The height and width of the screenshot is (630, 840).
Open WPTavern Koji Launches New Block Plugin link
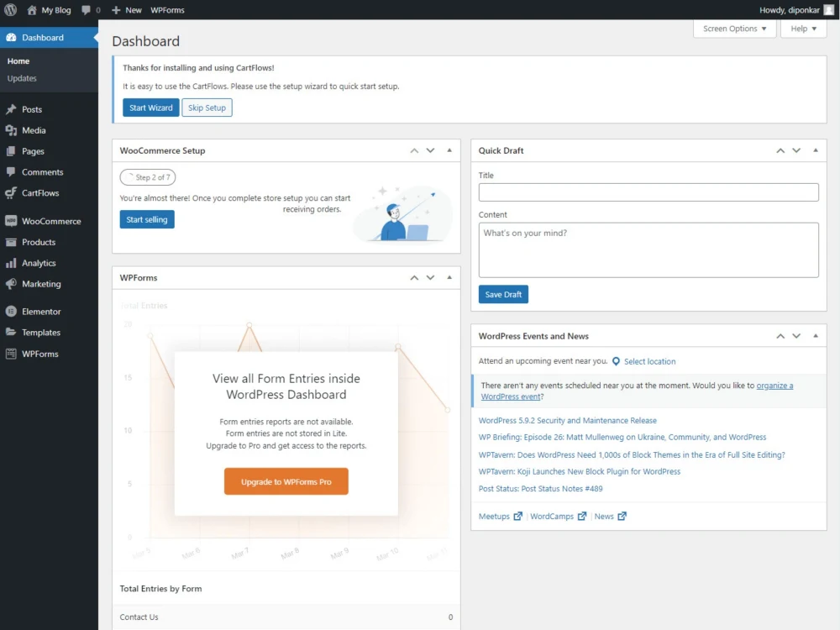[579, 471]
